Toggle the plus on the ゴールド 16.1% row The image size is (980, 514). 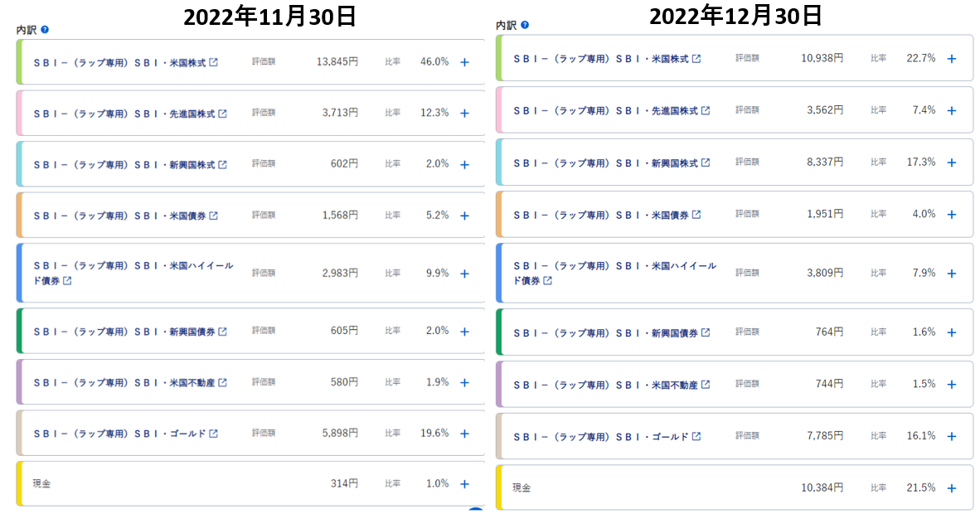coord(951,436)
